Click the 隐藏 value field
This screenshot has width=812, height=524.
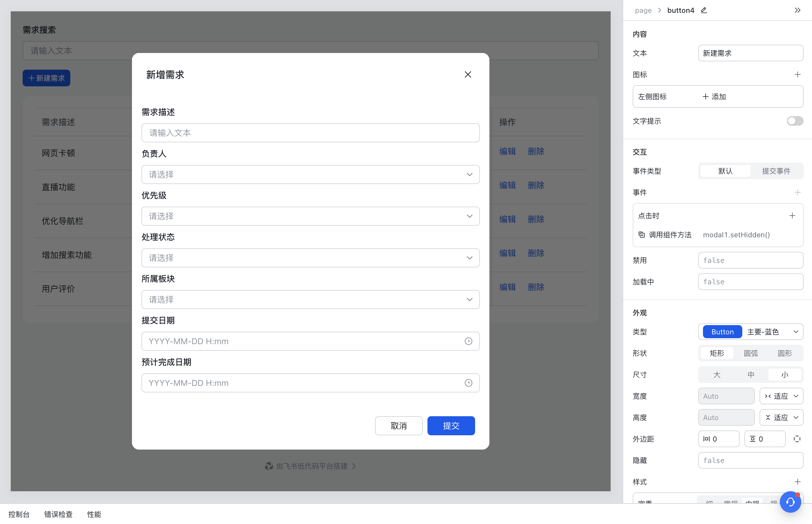[750, 460]
